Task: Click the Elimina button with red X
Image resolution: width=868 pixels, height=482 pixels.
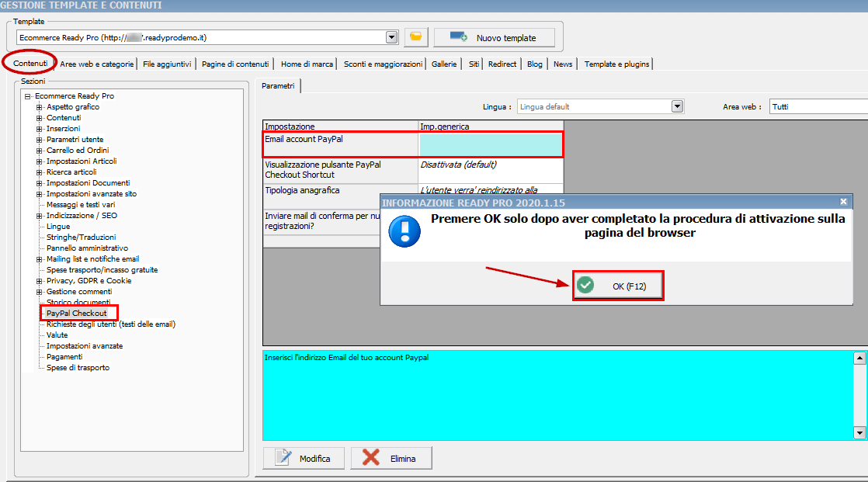Action: tap(391, 458)
